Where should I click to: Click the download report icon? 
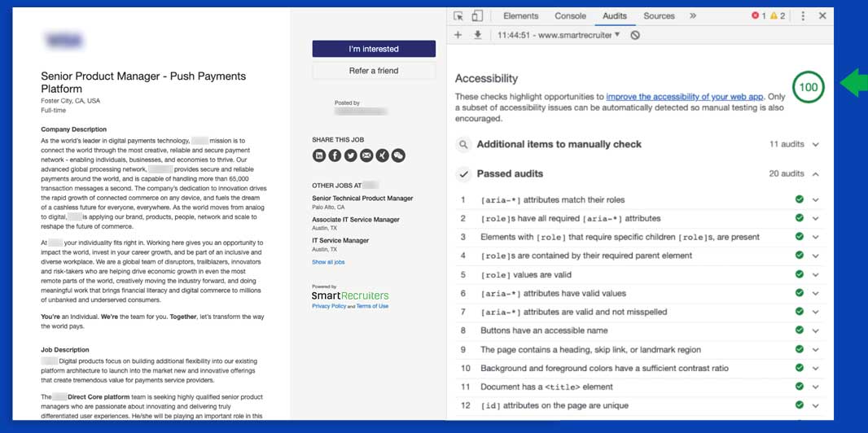[478, 36]
